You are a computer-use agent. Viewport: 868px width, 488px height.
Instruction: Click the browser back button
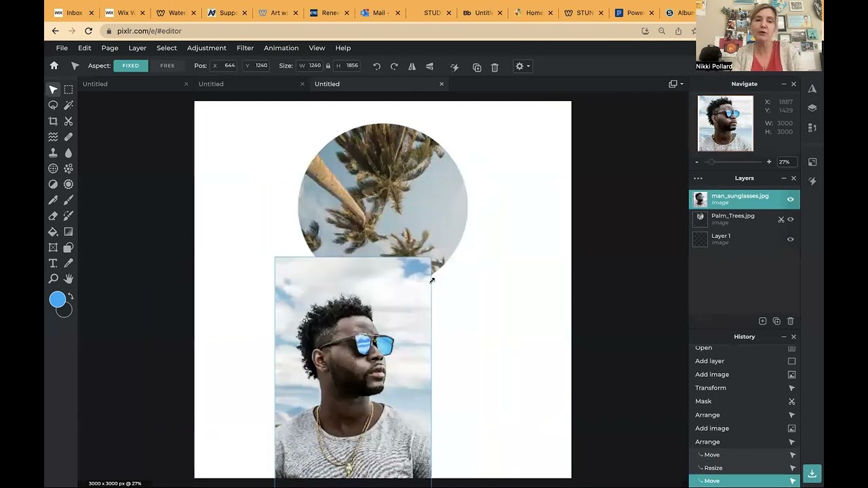click(x=56, y=30)
